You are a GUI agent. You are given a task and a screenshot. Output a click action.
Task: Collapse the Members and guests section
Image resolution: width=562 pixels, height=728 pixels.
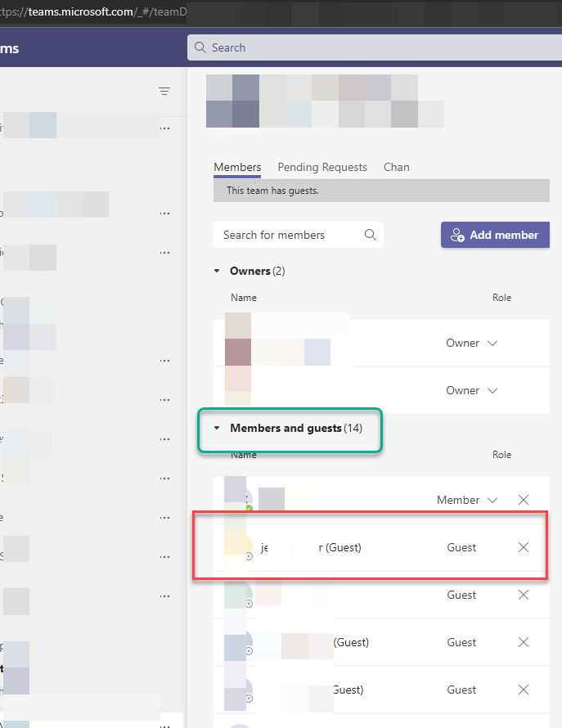(217, 428)
